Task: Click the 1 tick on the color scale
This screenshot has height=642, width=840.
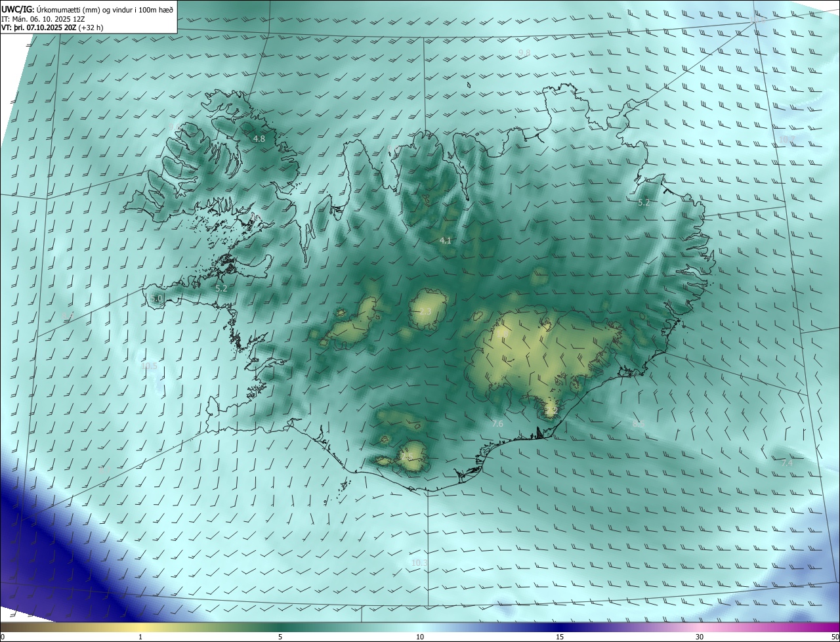Action: click(140, 637)
